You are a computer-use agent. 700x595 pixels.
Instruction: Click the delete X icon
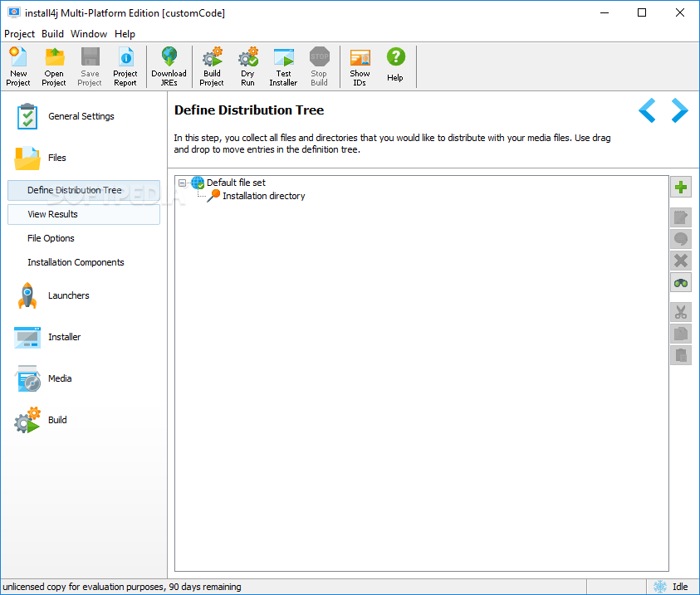click(681, 261)
